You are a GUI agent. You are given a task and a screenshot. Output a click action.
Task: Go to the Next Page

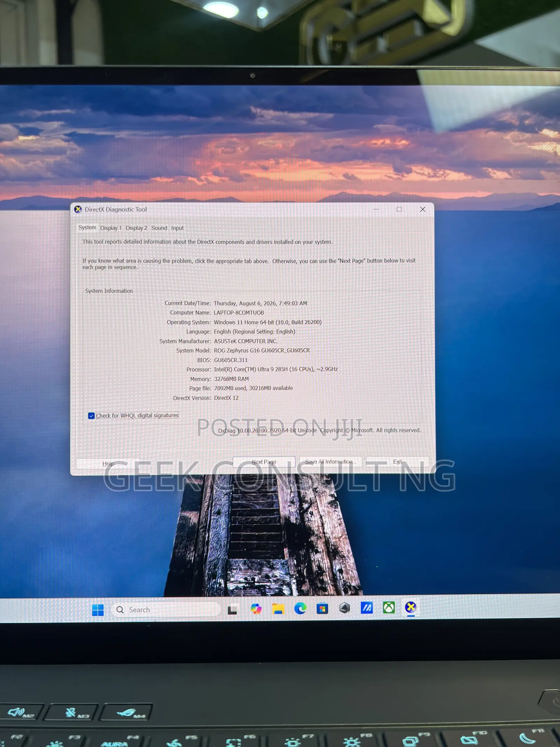264,462
